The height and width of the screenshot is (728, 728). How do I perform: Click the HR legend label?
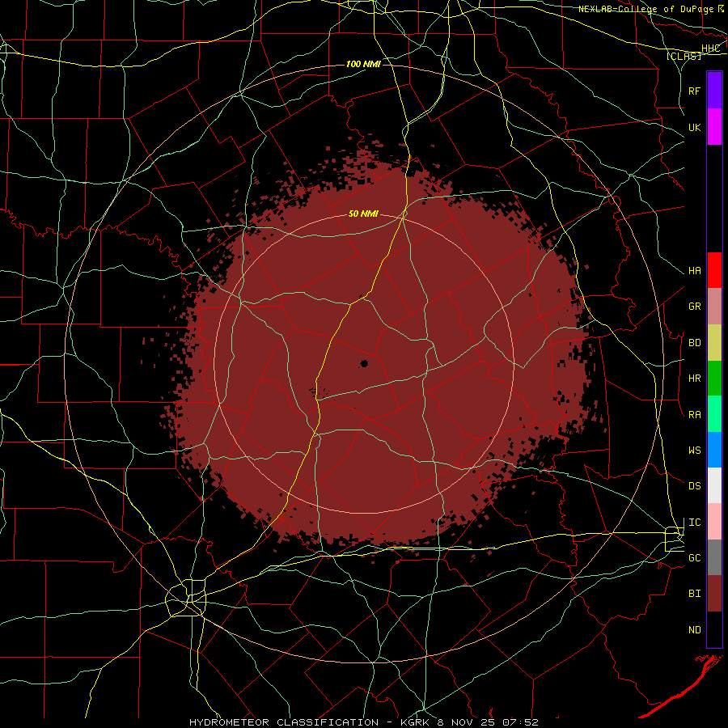pyautogui.click(x=694, y=379)
